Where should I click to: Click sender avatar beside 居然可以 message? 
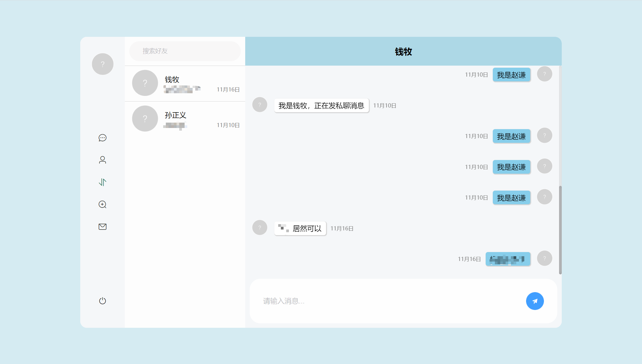[260, 227]
